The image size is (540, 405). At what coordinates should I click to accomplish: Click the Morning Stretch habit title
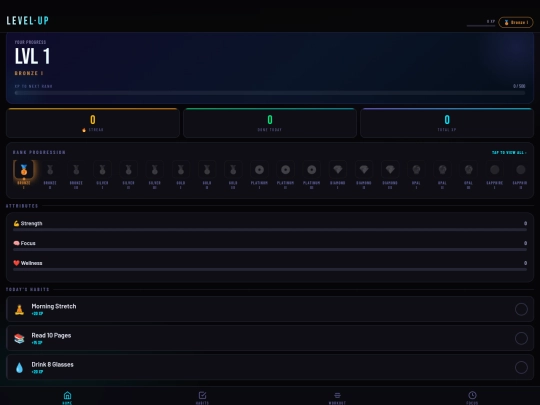[x=54, y=306]
